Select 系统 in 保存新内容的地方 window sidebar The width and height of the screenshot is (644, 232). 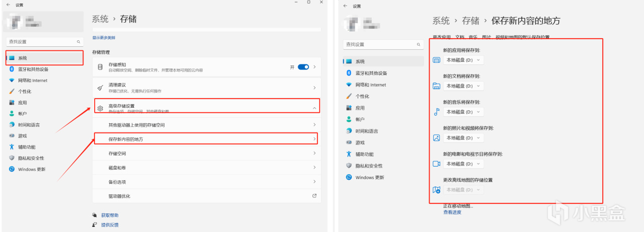tap(384, 61)
